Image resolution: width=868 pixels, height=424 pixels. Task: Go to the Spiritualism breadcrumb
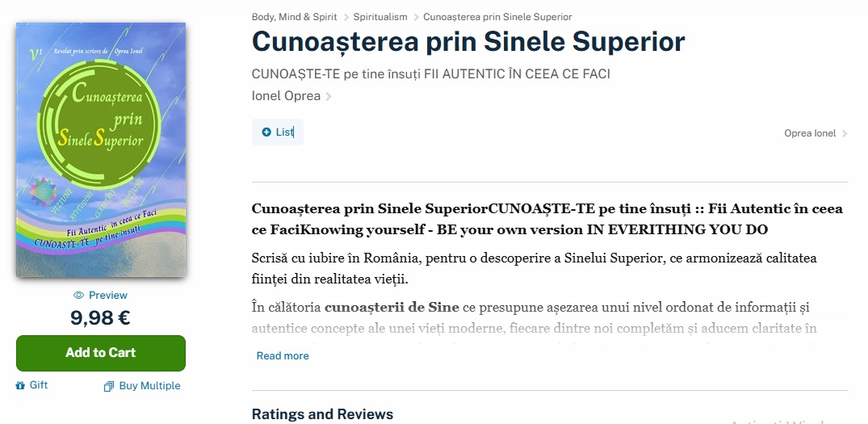(x=380, y=17)
